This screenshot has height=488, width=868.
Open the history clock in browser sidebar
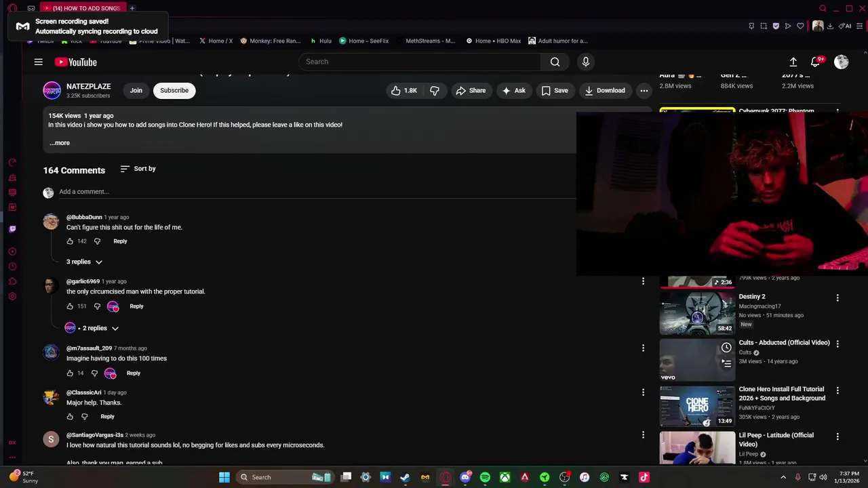click(x=12, y=266)
